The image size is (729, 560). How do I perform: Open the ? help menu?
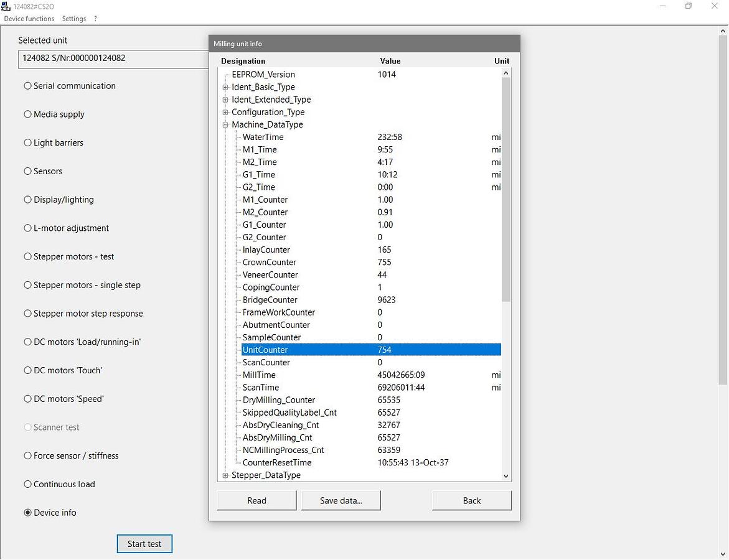click(x=95, y=19)
